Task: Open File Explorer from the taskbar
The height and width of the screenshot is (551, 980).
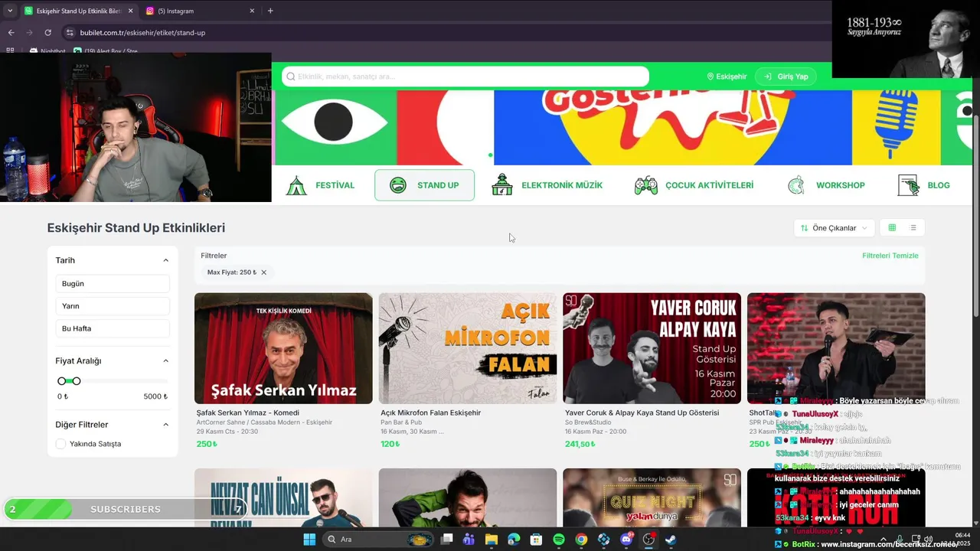Action: point(491,540)
